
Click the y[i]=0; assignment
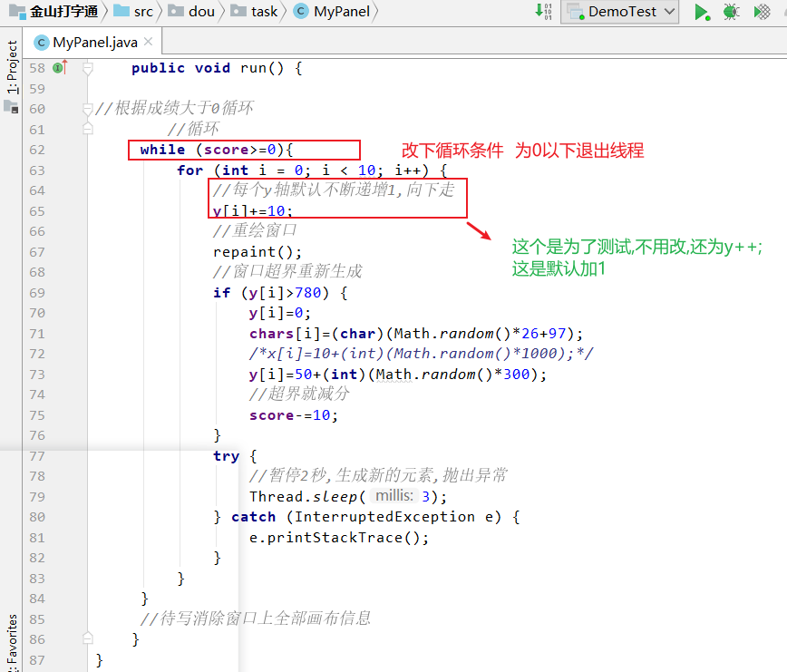280,313
